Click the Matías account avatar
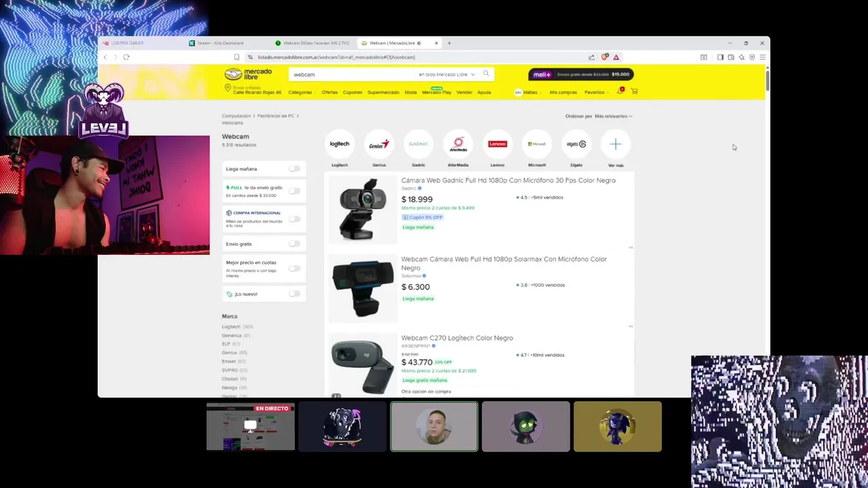This screenshot has width=868, height=488. (518, 92)
